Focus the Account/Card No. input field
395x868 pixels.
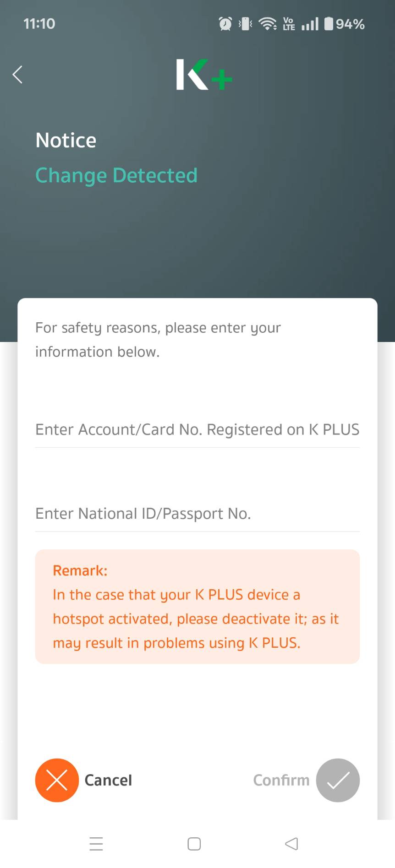tap(197, 429)
